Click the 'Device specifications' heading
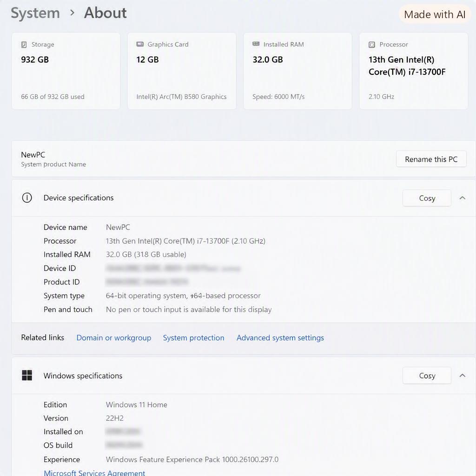This screenshot has width=476, height=476. pos(78,198)
